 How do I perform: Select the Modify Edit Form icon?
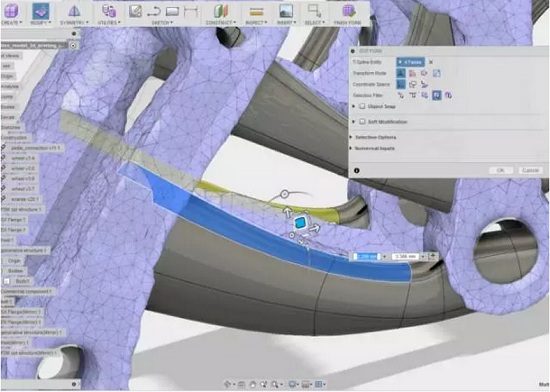pos(41,11)
